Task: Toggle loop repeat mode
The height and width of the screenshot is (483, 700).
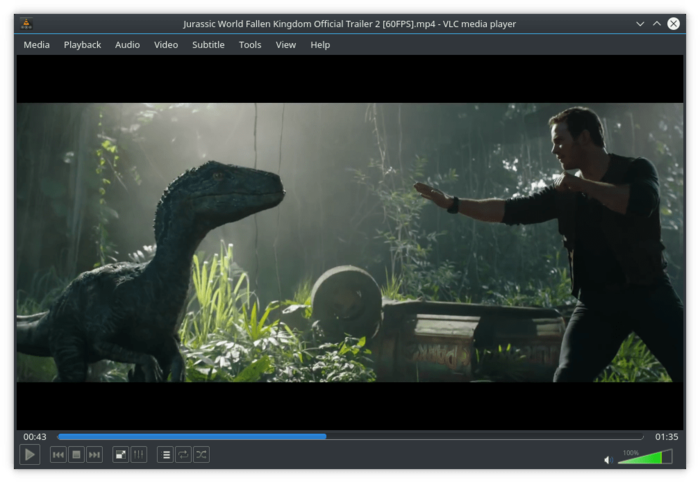Action: pyautogui.click(x=183, y=455)
